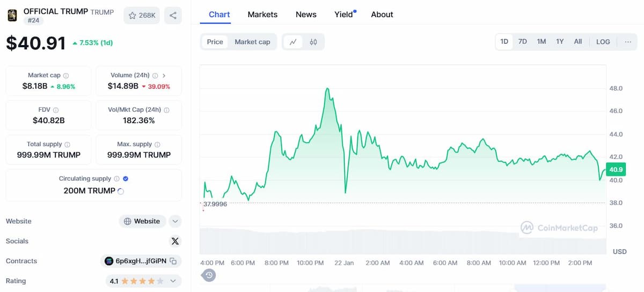The width and height of the screenshot is (644, 292).
Task: Toggle LOG scale on the chart
Action: [x=603, y=41]
